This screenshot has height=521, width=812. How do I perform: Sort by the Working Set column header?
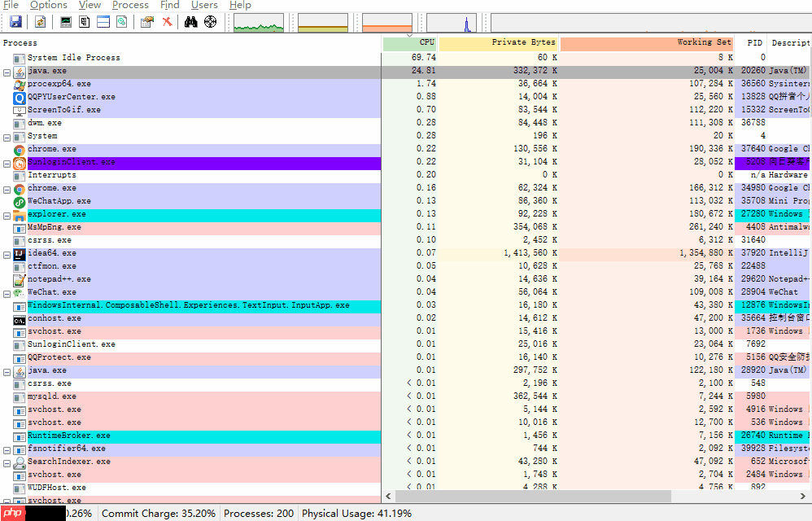(647, 42)
